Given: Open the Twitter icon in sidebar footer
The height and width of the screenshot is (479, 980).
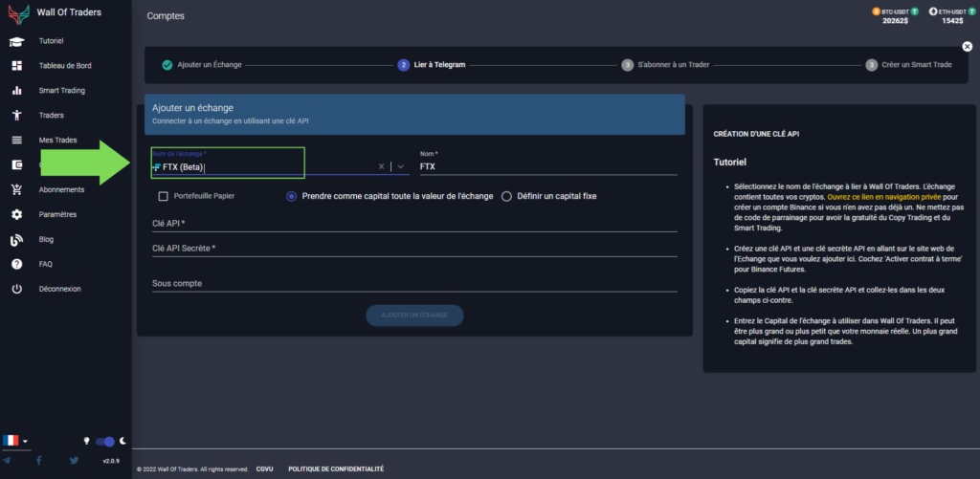Looking at the screenshot, I should [74, 461].
